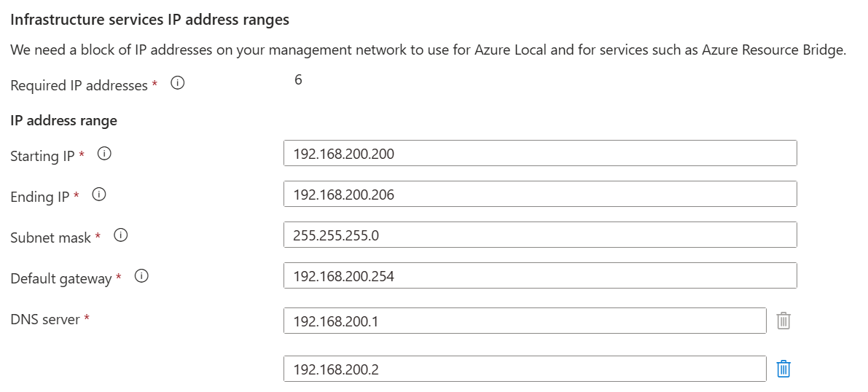868x392 pixels.
Task: Select the second DNS server field 192.168.200.2
Action: click(525, 369)
